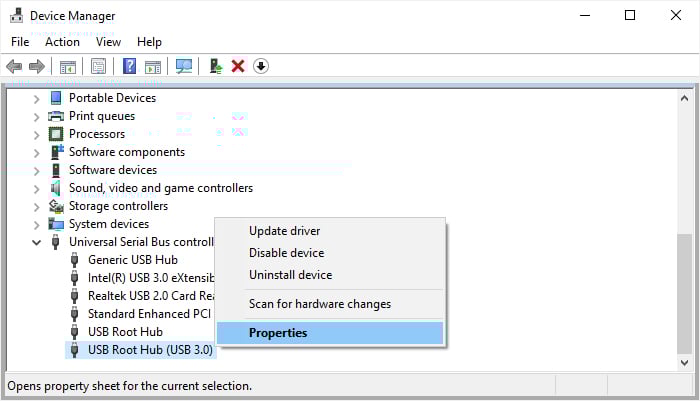This screenshot has height=401, width=700.
Task: Click the Processors chip icon
Action: click(56, 134)
